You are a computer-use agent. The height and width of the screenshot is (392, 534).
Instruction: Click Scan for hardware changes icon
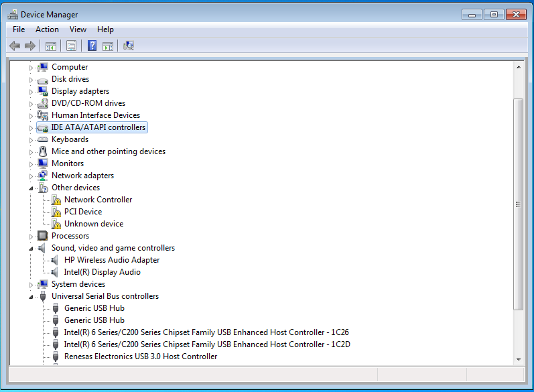coord(129,46)
